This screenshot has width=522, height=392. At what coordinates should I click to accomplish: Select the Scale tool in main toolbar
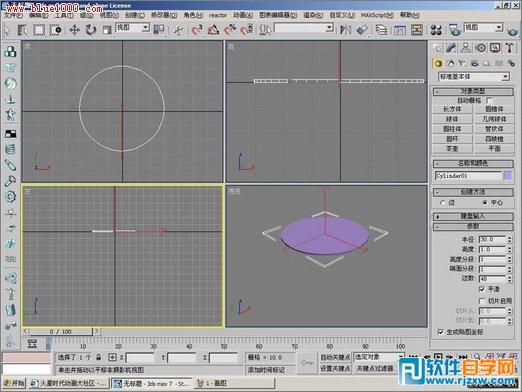(107, 30)
